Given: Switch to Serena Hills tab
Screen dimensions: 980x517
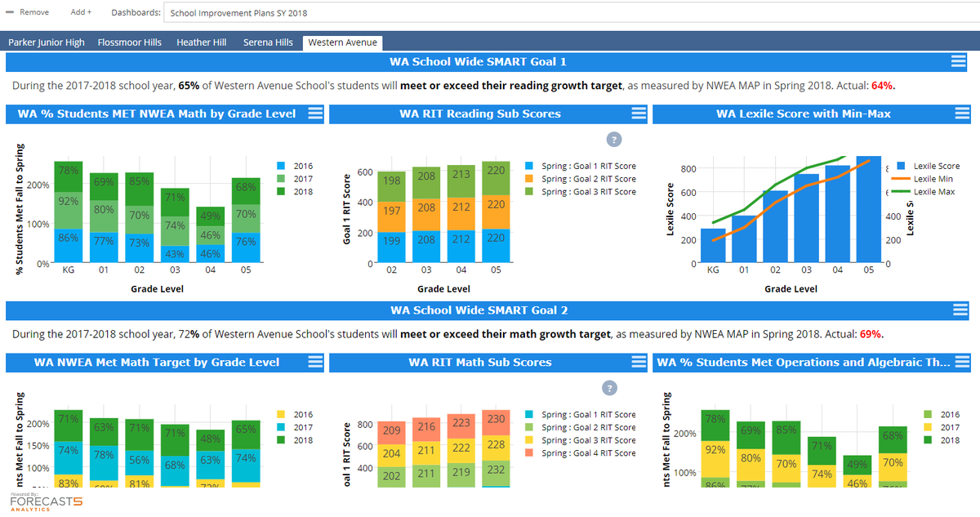Looking at the screenshot, I should 268,42.
